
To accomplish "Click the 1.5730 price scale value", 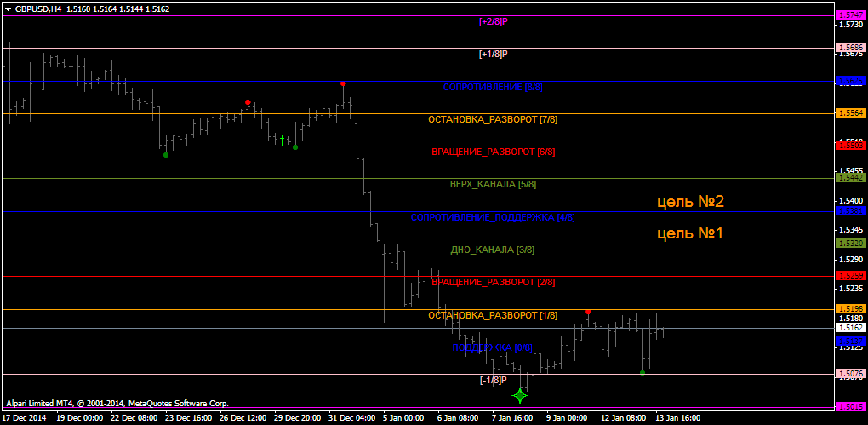I will click(851, 25).
